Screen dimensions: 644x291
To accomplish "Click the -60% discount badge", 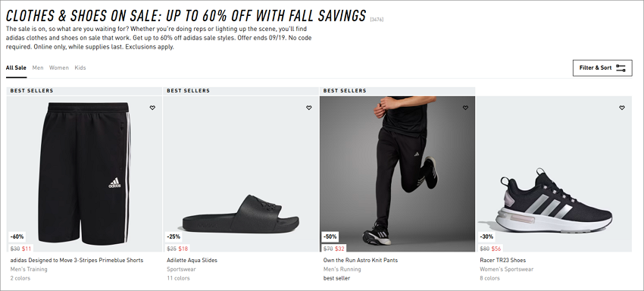I will (x=17, y=236).
